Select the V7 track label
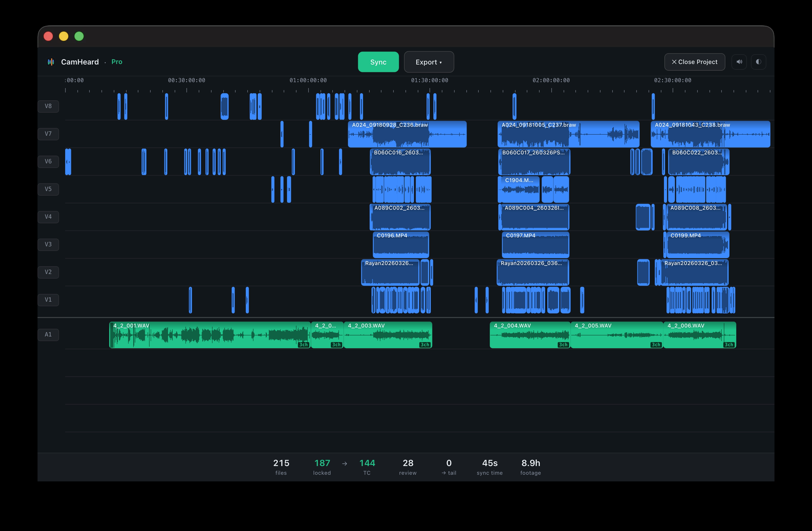 click(48, 134)
